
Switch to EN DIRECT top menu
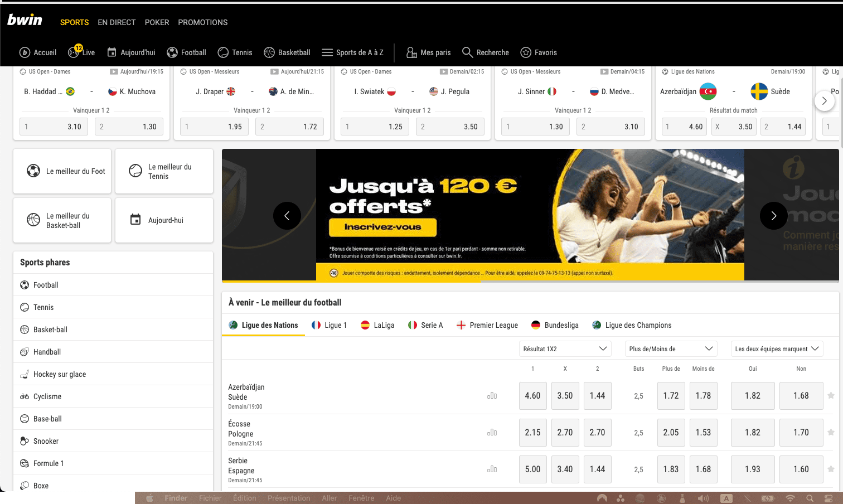click(x=117, y=22)
